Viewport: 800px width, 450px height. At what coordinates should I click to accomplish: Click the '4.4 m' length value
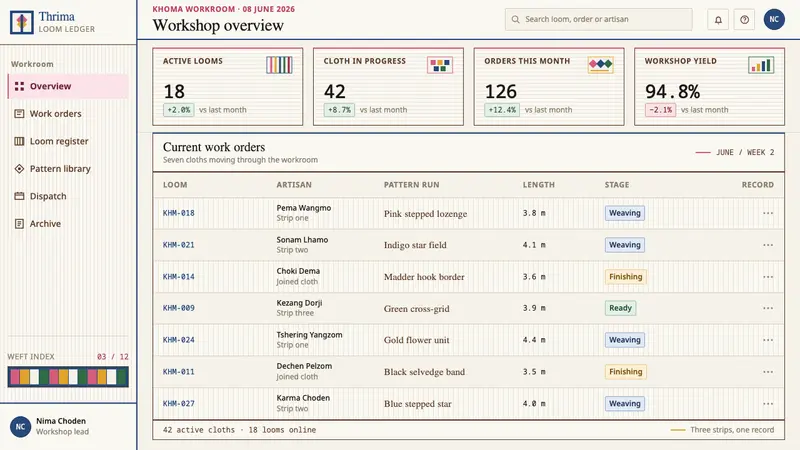[x=534, y=340]
